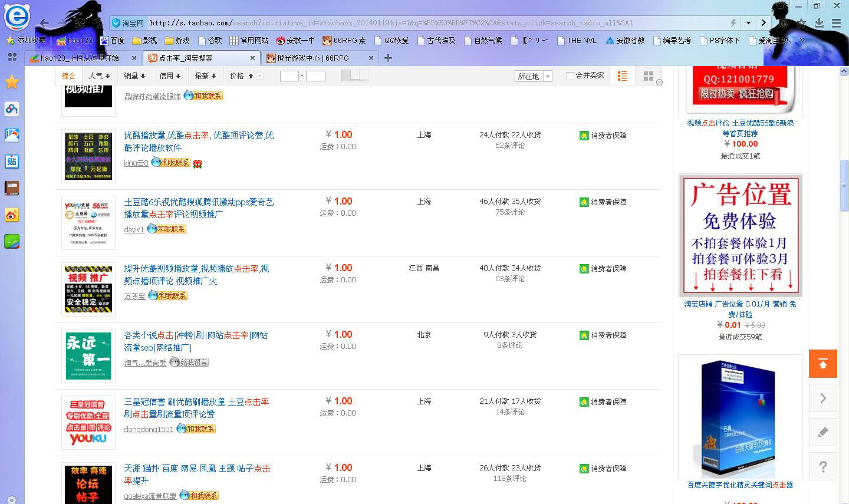Click the browser back arrow

click(x=45, y=23)
